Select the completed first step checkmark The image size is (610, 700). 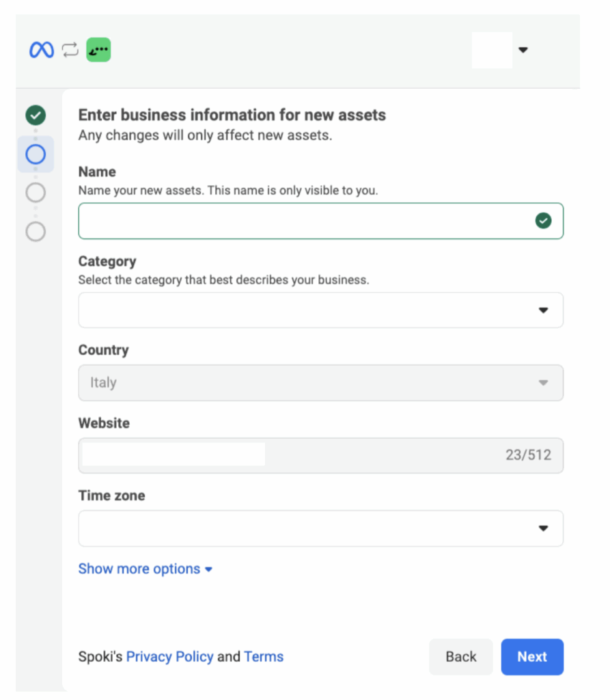coord(36,116)
